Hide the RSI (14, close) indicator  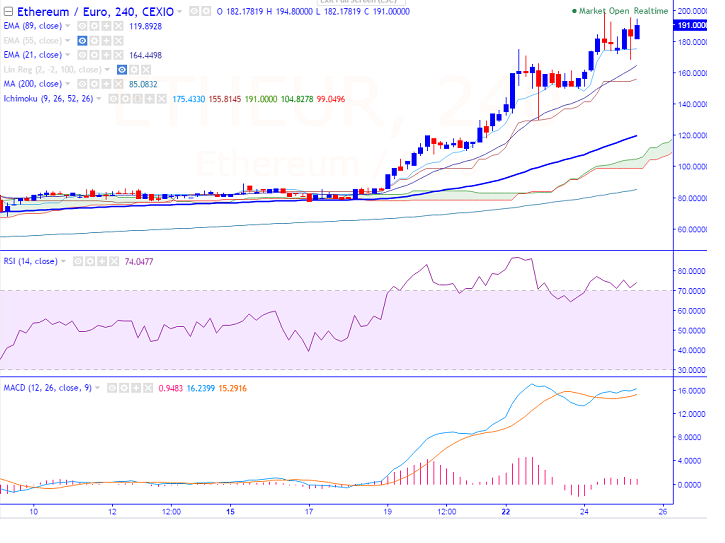point(78,261)
